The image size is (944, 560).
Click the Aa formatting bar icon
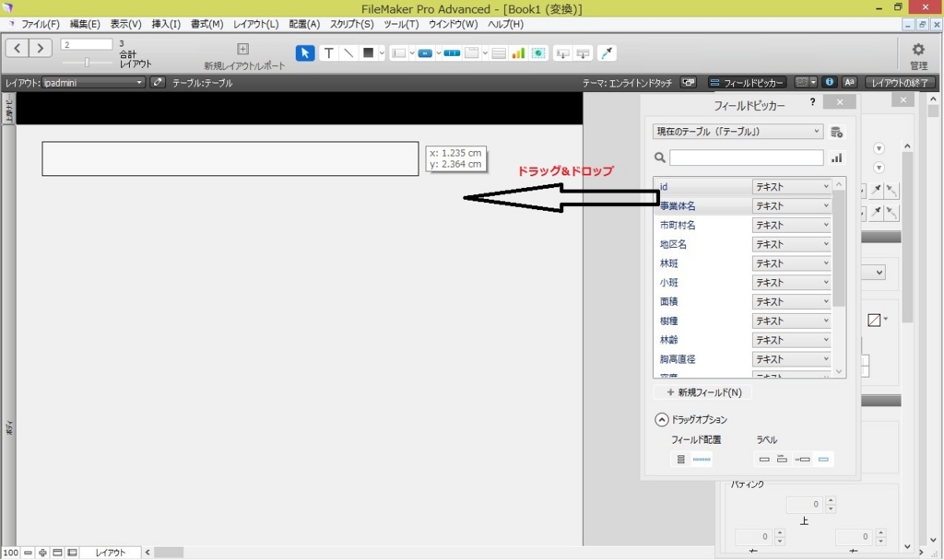coord(849,82)
